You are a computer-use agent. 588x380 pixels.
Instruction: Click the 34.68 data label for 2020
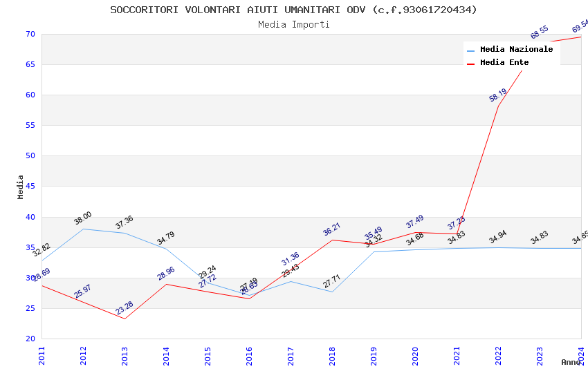tap(415, 239)
